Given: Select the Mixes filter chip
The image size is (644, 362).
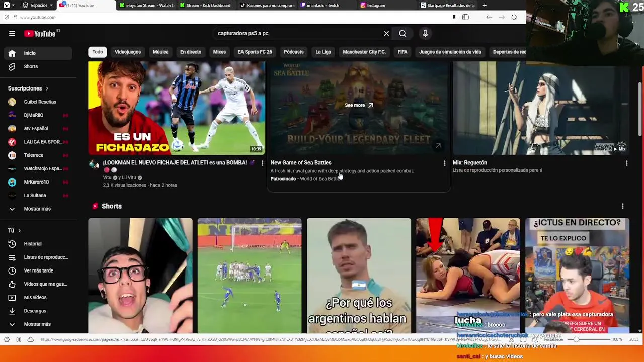Looking at the screenshot, I should tap(219, 52).
